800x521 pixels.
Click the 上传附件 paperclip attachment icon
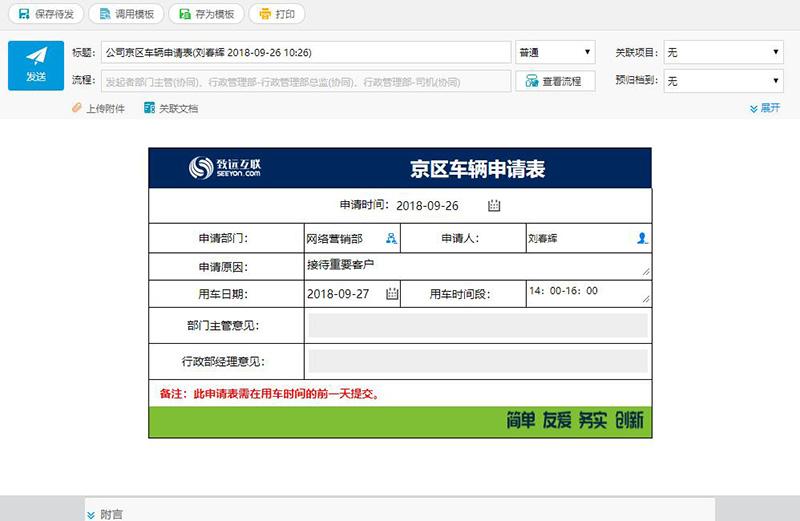point(77,108)
